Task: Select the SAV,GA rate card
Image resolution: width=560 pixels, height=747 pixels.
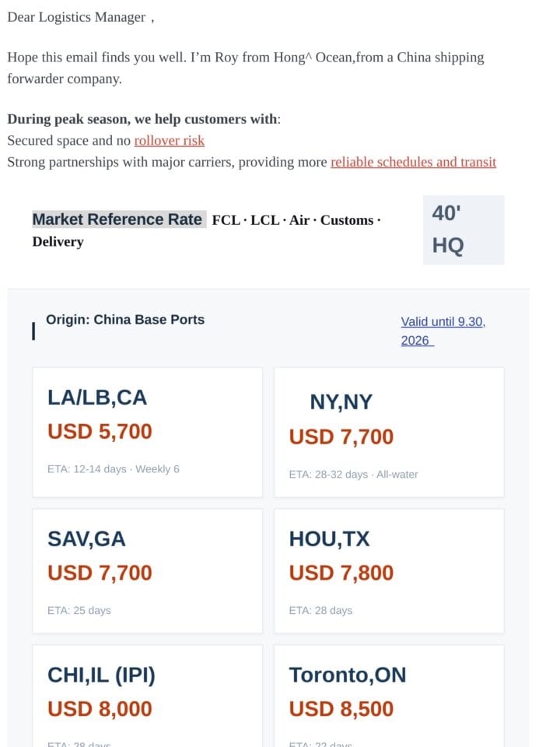Action: coord(147,571)
